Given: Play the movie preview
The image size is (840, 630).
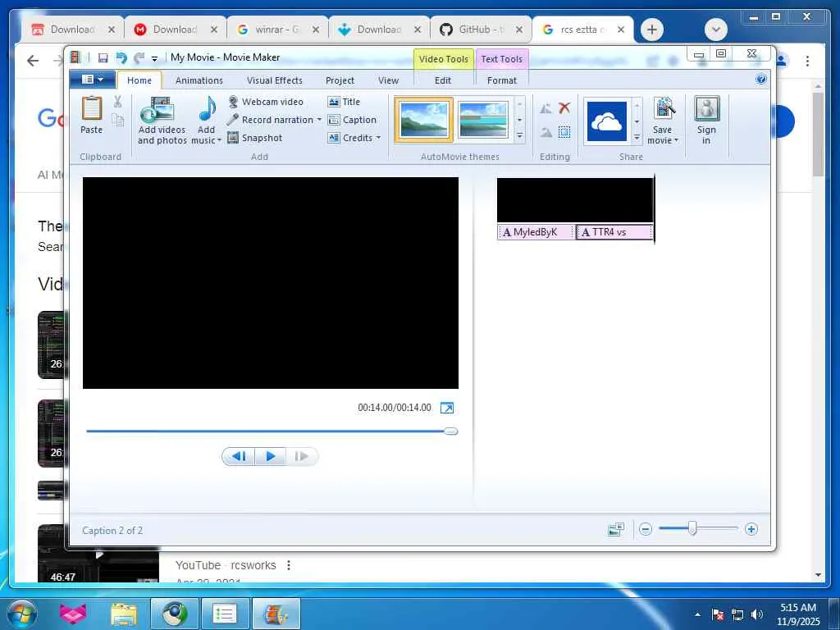Looking at the screenshot, I should [x=270, y=456].
